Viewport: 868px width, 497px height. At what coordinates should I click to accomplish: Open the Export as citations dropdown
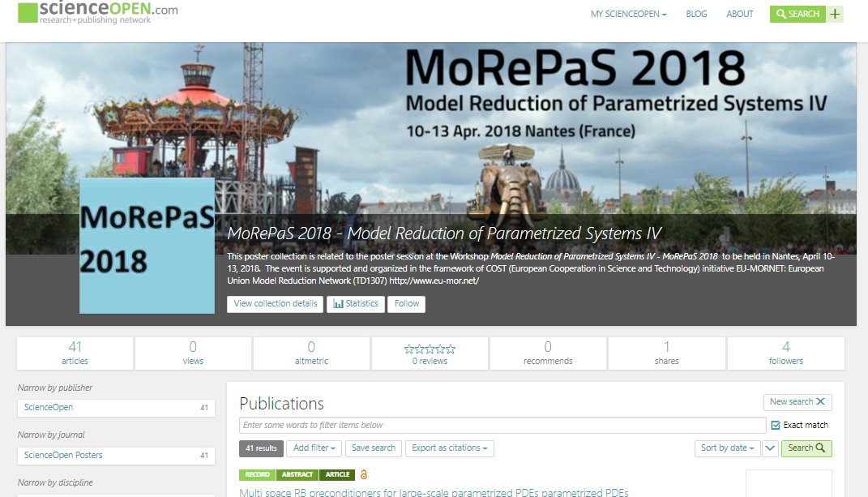[x=450, y=448]
